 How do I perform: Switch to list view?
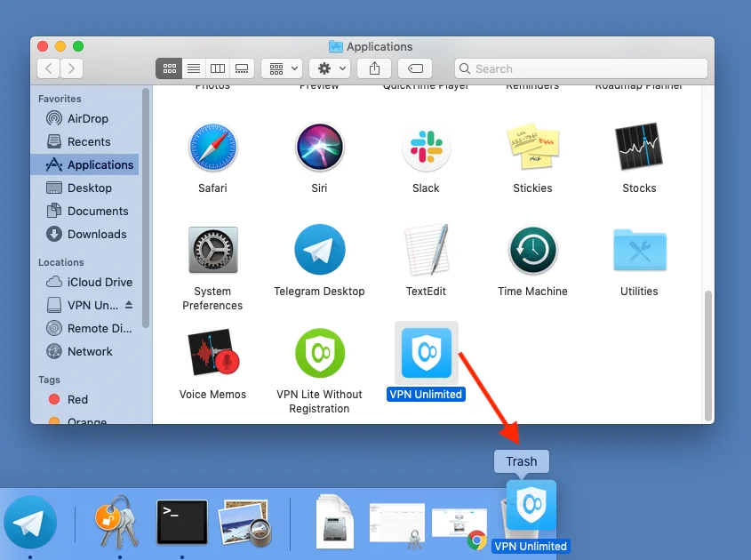click(x=193, y=68)
